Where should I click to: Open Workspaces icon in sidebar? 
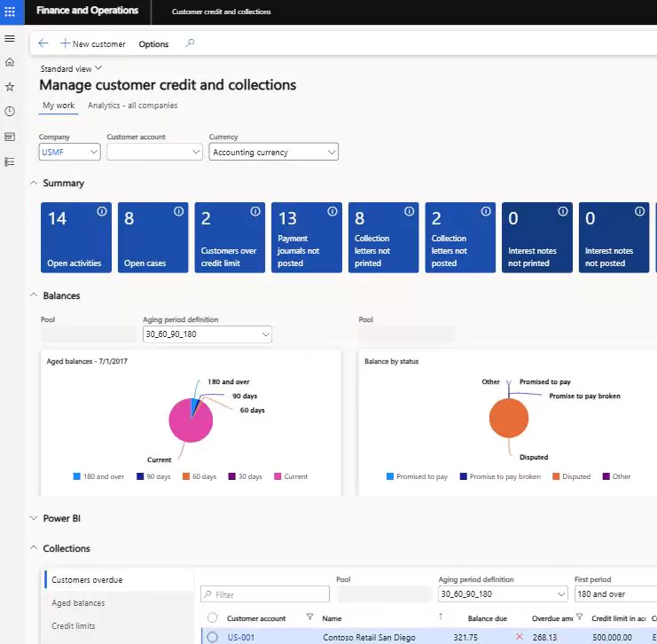[10, 137]
